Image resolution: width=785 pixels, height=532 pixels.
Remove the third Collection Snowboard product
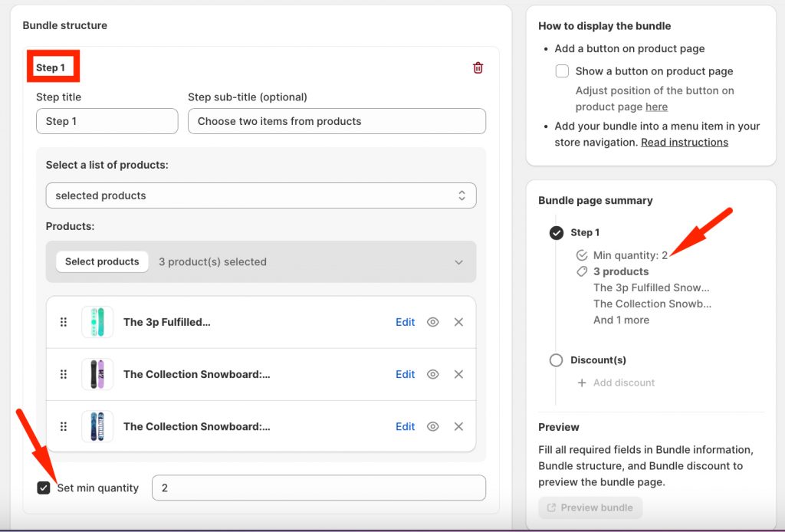click(458, 426)
